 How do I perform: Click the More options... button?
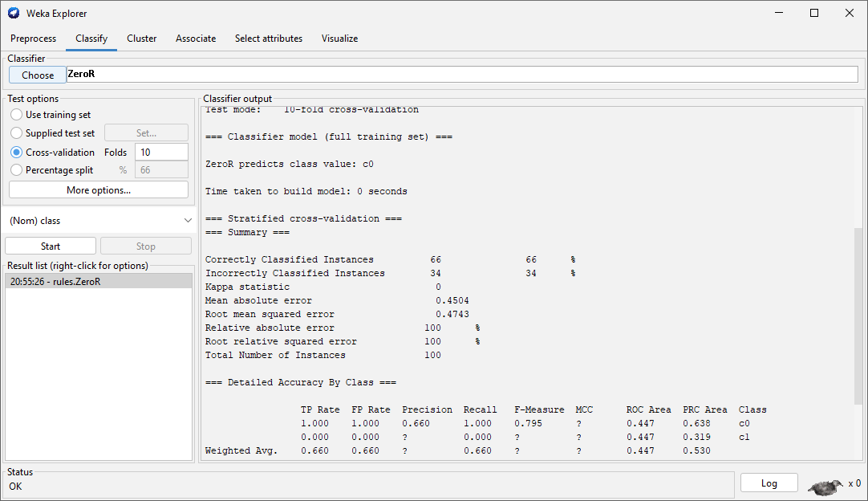coord(99,190)
